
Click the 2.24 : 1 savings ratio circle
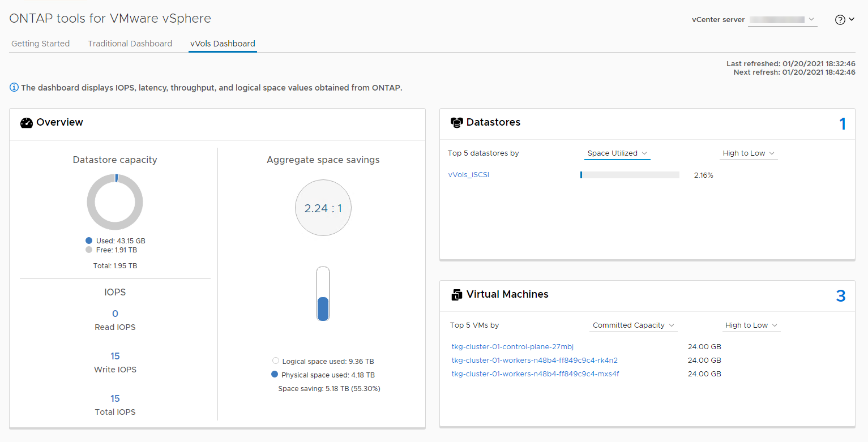pos(323,208)
